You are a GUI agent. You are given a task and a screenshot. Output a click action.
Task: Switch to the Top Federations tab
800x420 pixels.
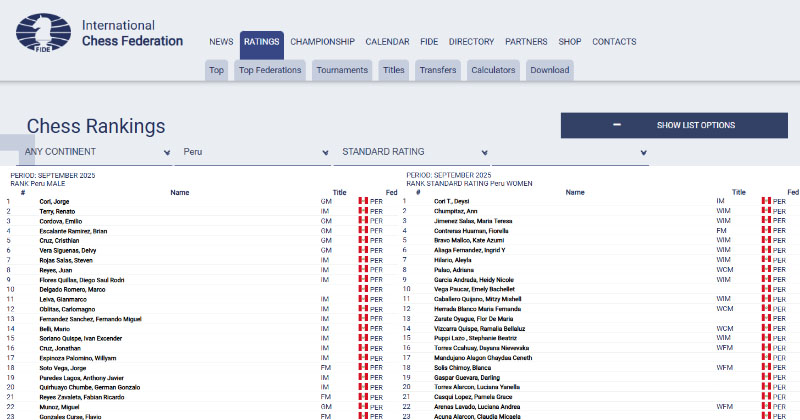point(270,70)
